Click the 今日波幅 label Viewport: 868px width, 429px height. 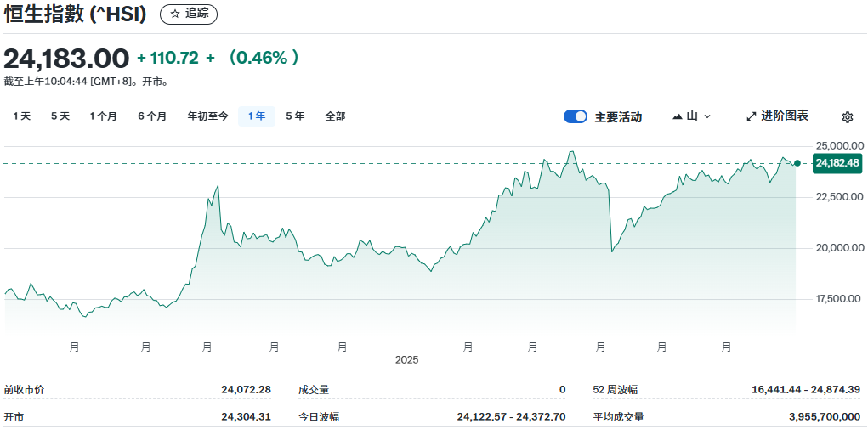[319, 417]
